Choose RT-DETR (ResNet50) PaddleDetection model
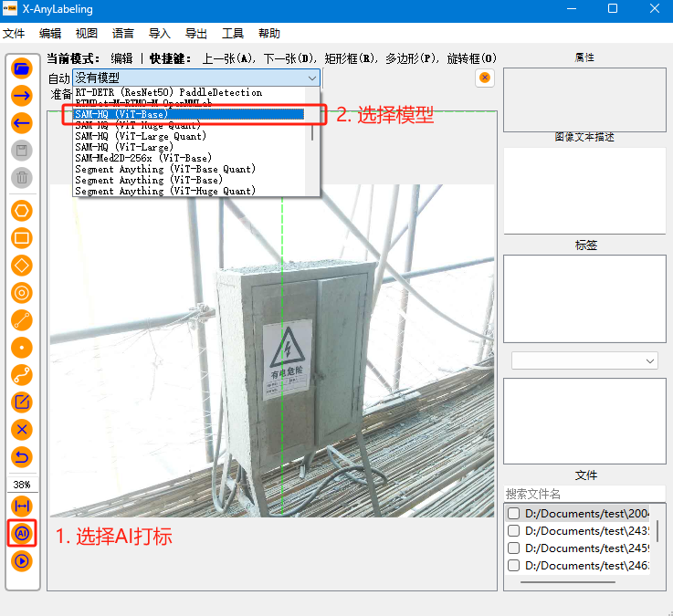This screenshot has height=616, width=673. [189, 92]
